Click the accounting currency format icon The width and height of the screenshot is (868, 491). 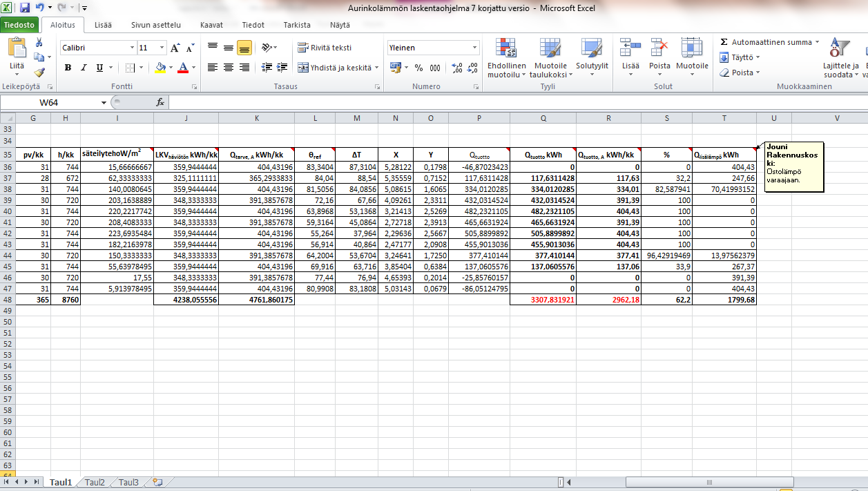(395, 68)
